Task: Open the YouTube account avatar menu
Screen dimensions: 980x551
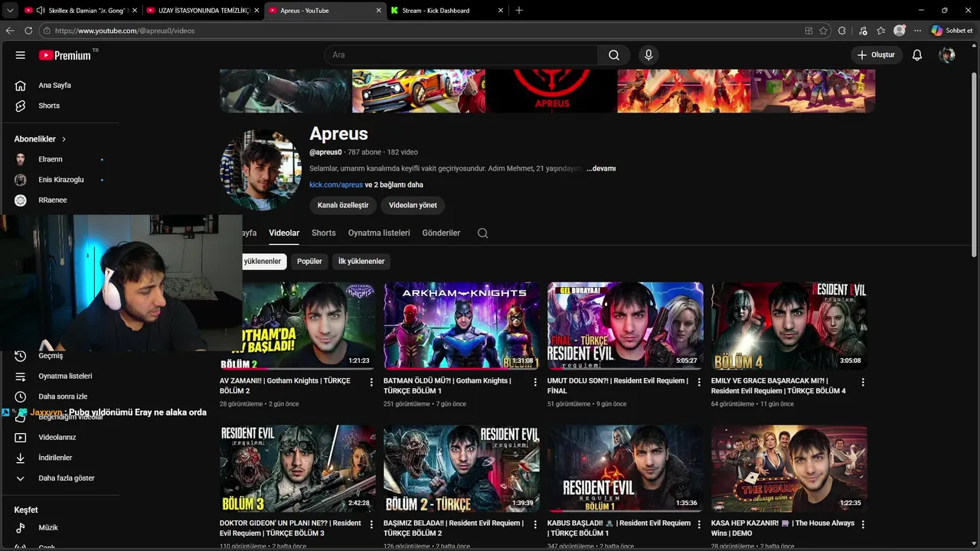Action: click(x=947, y=55)
